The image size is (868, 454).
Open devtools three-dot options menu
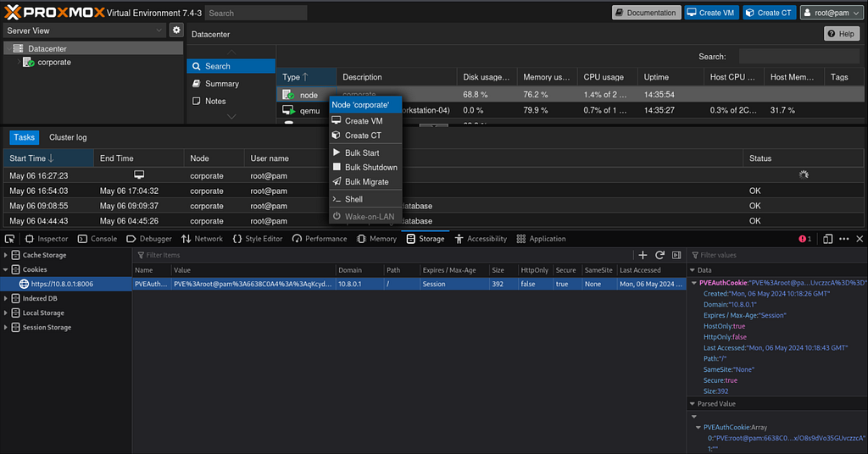[843, 239]
